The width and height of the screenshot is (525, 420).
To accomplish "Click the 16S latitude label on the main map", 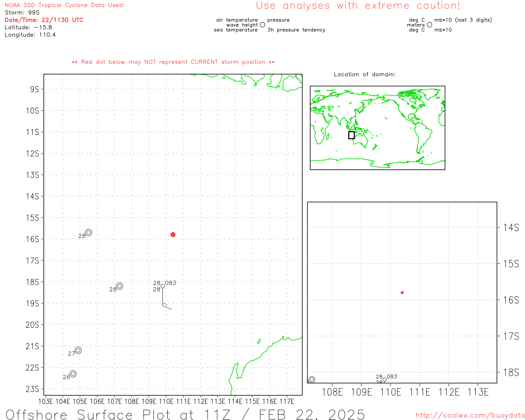I will coord(32,239).
